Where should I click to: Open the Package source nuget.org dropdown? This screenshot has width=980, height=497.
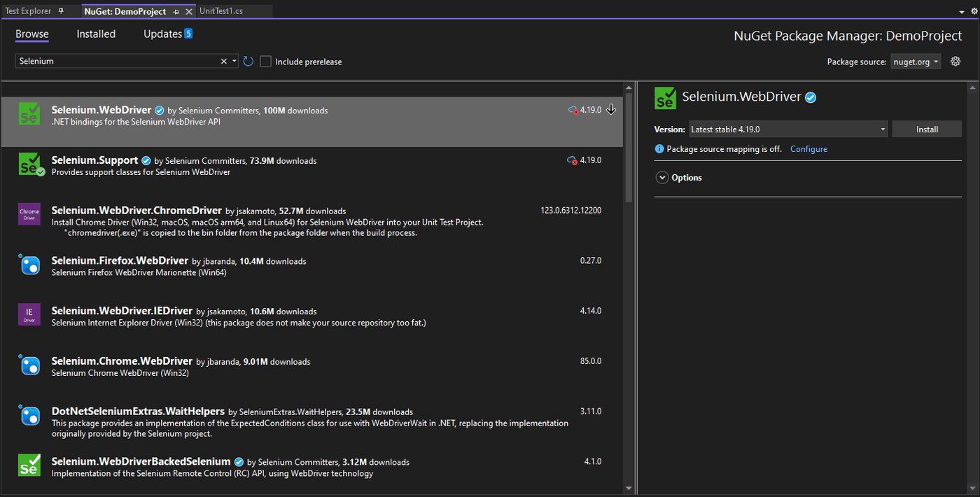(916, 62)
